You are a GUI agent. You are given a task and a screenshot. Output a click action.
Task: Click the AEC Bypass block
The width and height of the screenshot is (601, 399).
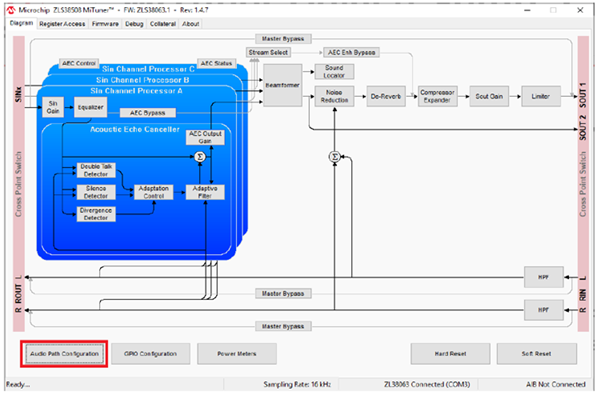(x=148, y=113)
